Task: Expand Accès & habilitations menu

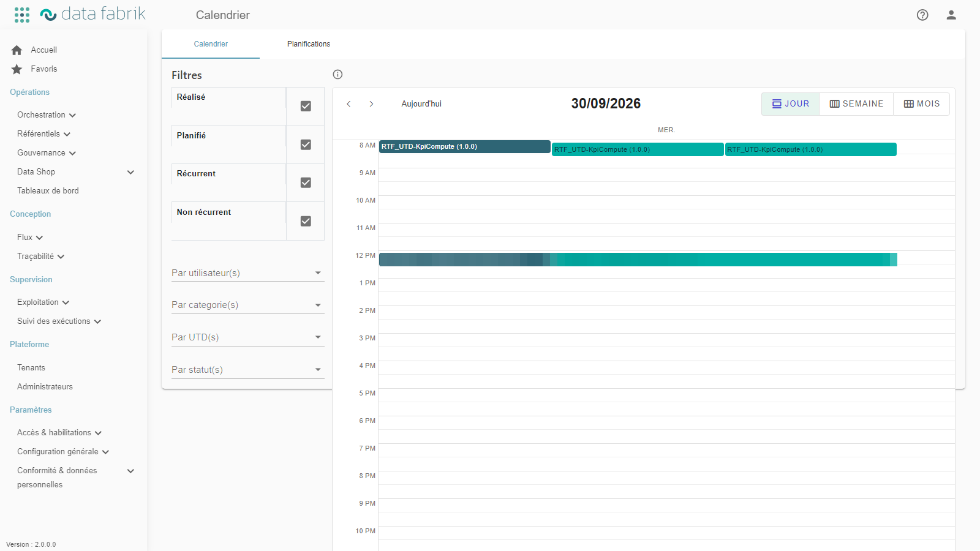Action: tap(59, 433)
